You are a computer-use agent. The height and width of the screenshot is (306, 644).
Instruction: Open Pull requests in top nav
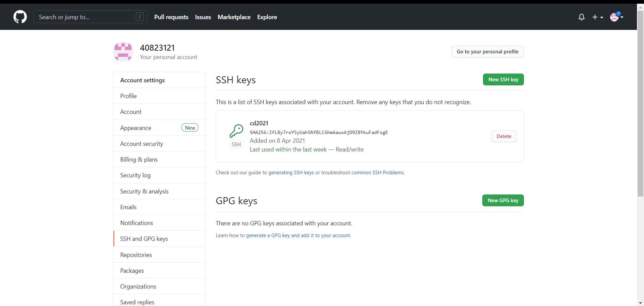tap(171, 17)
